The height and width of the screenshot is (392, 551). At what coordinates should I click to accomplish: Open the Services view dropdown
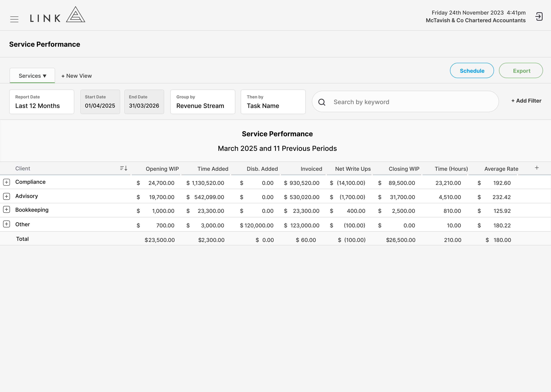pyautogui.click(x=32, y=76)
